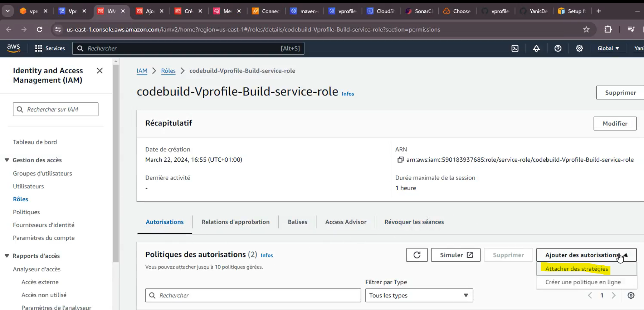Collapse the Rapports d'accès section
This screenshot has height=310, width=644.
click(7, 256)
